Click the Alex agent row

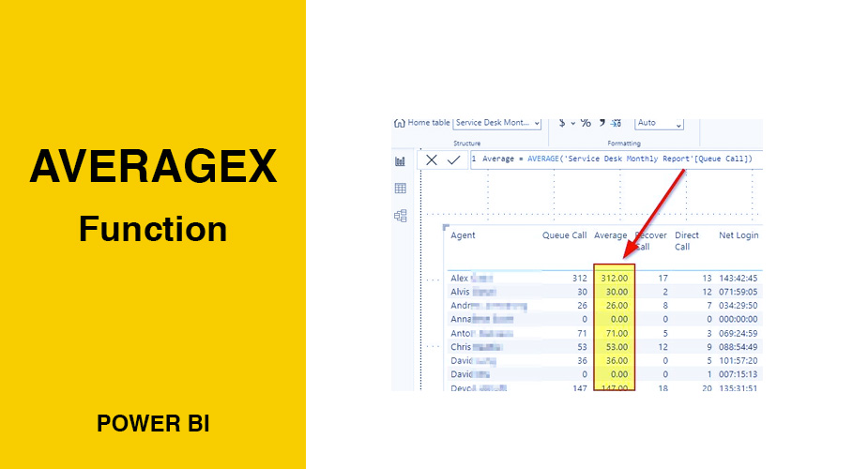tap(604, 279)
